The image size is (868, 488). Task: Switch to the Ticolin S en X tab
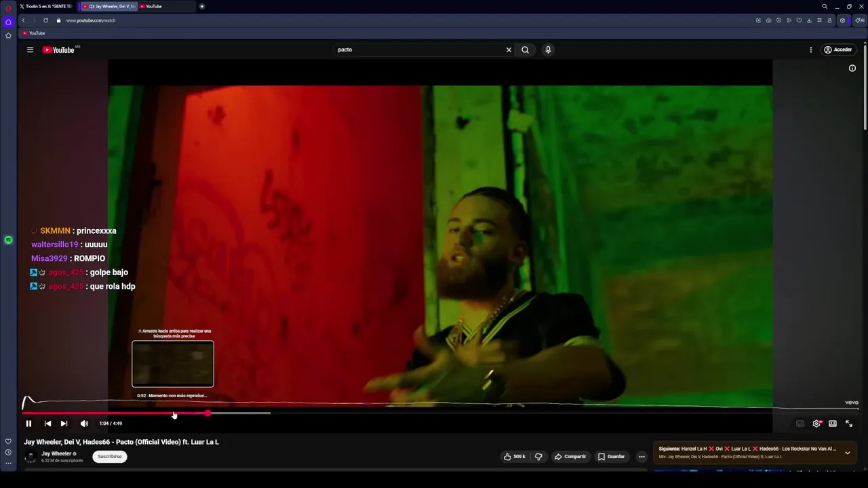[45, 6]
